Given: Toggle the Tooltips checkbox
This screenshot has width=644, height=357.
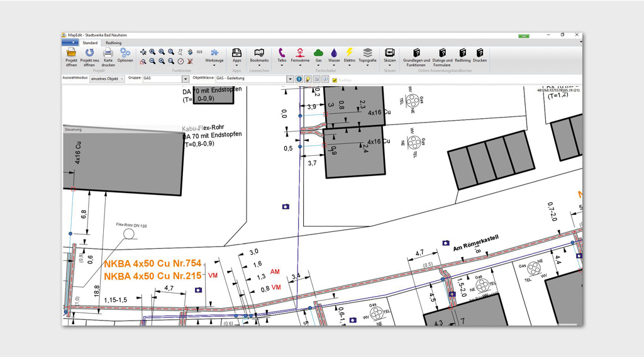Looking at the screenshot, I should click(x=335, y=80).
